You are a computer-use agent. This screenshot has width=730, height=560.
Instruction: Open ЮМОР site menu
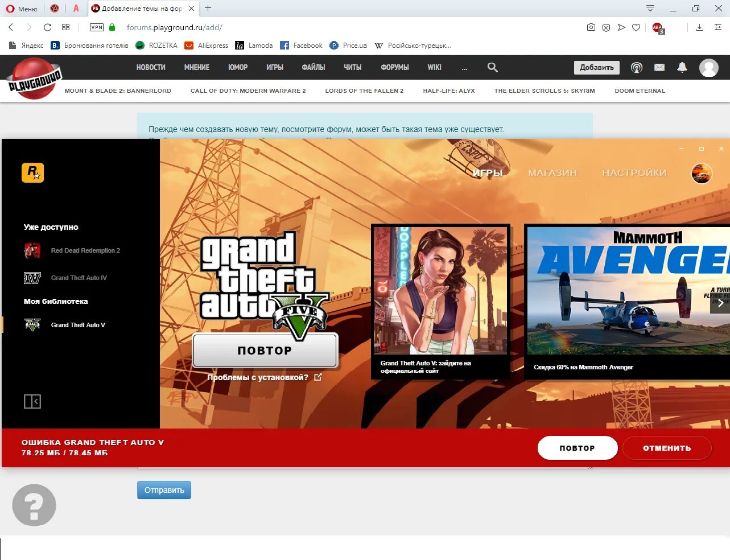pyautogui.click(x=238, y=67)
